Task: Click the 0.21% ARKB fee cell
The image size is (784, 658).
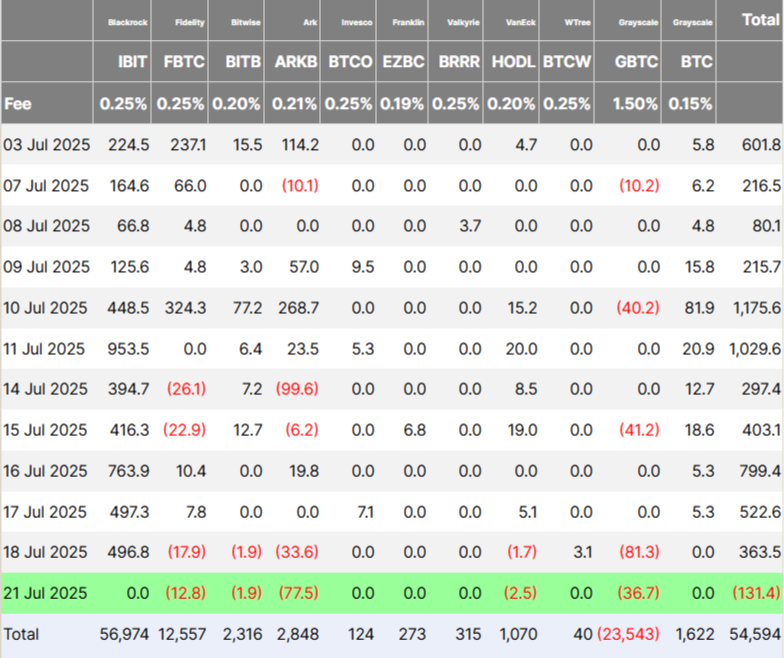Action: [294, 104]
